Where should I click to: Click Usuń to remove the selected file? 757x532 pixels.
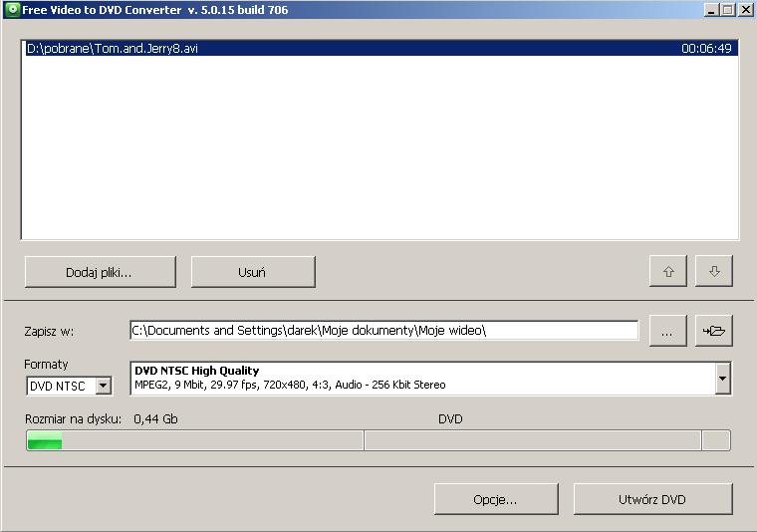click(253, 272)
